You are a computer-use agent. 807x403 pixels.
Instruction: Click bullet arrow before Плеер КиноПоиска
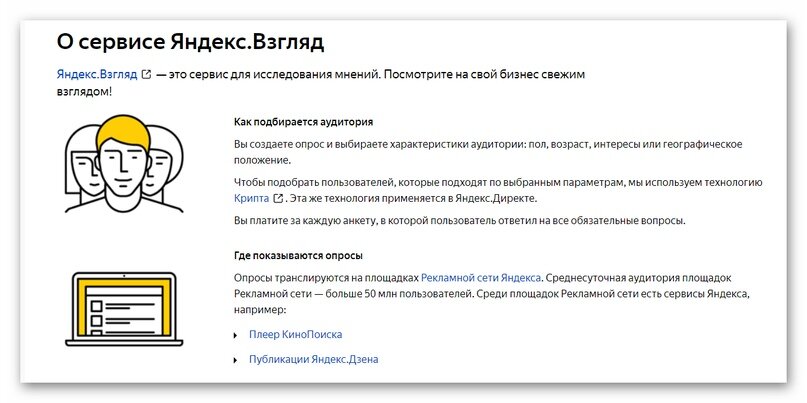[x=236, y=336]
